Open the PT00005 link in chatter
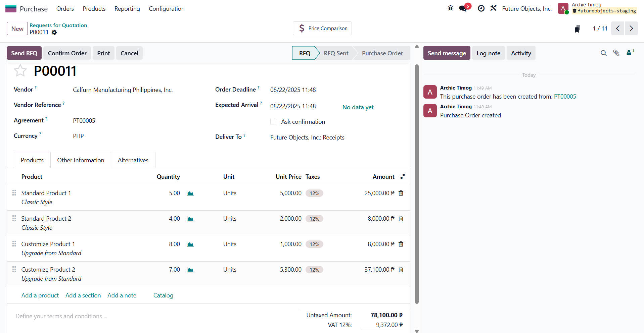This screenshot has height=333, width=644. coord(565,97)
